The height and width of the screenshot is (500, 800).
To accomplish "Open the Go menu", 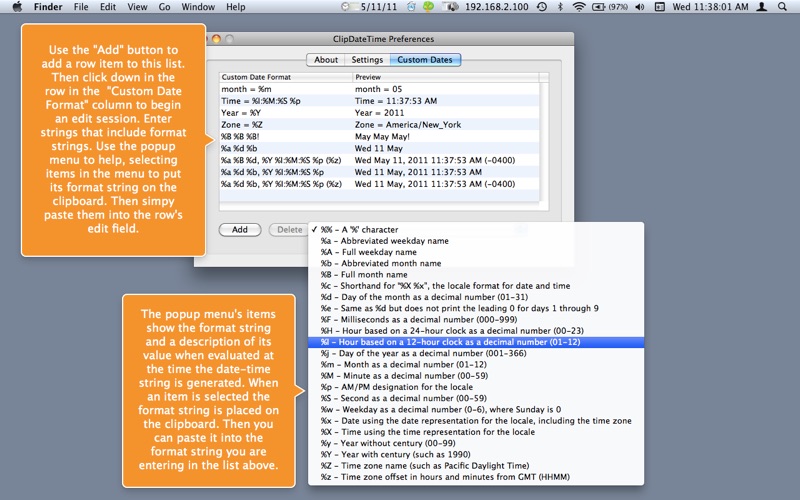I will click(x=164, y=7).
